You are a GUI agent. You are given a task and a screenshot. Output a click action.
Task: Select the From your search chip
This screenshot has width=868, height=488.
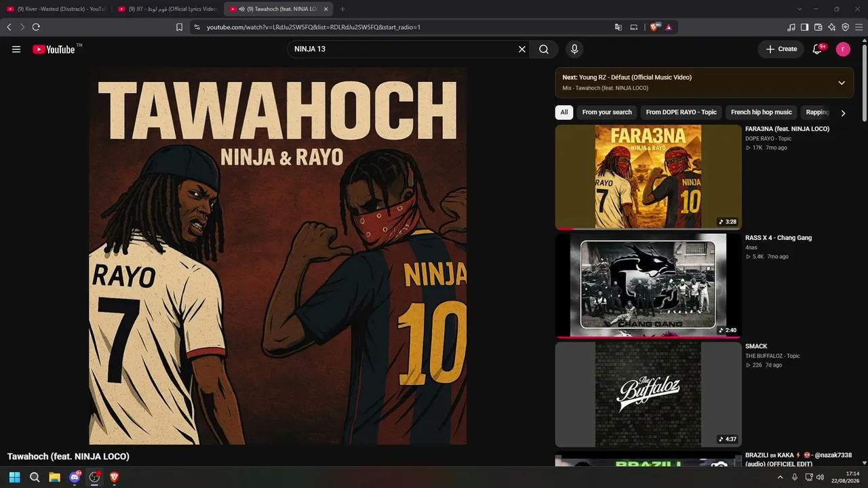607,113
